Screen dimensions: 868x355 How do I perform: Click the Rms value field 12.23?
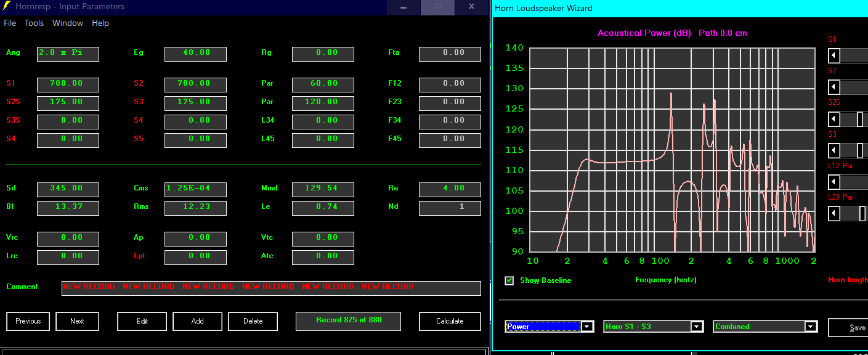195,208
